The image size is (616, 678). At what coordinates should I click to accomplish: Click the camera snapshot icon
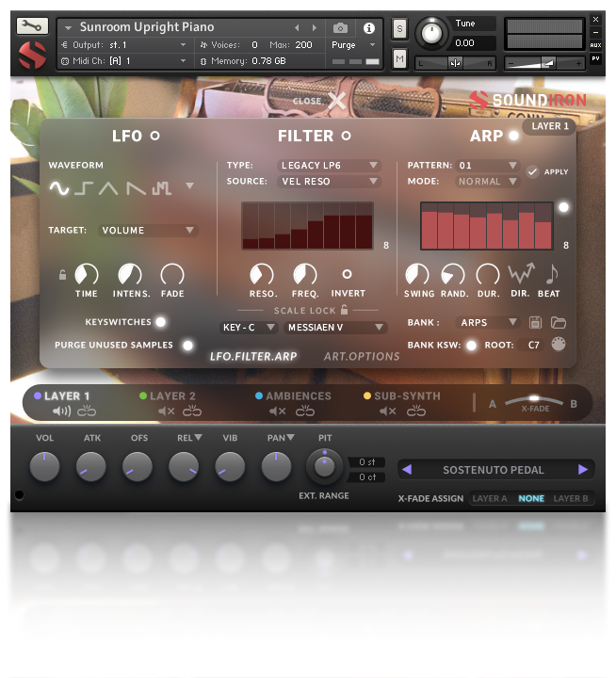tap(340, 28)
